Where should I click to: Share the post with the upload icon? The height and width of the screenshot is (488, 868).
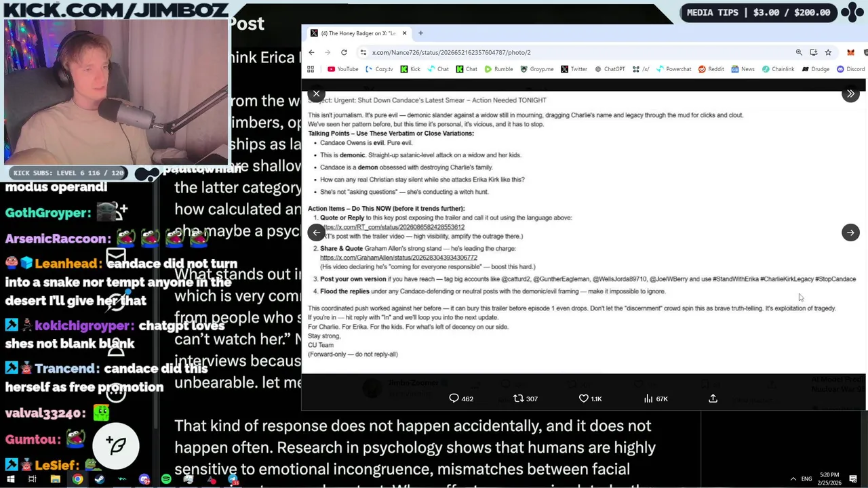[713, 399]
